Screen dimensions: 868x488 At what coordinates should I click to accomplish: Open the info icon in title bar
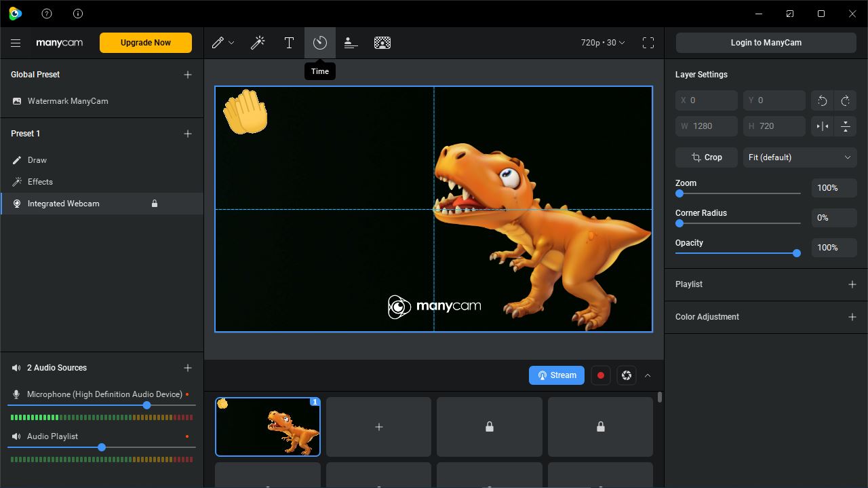(78, 14)
